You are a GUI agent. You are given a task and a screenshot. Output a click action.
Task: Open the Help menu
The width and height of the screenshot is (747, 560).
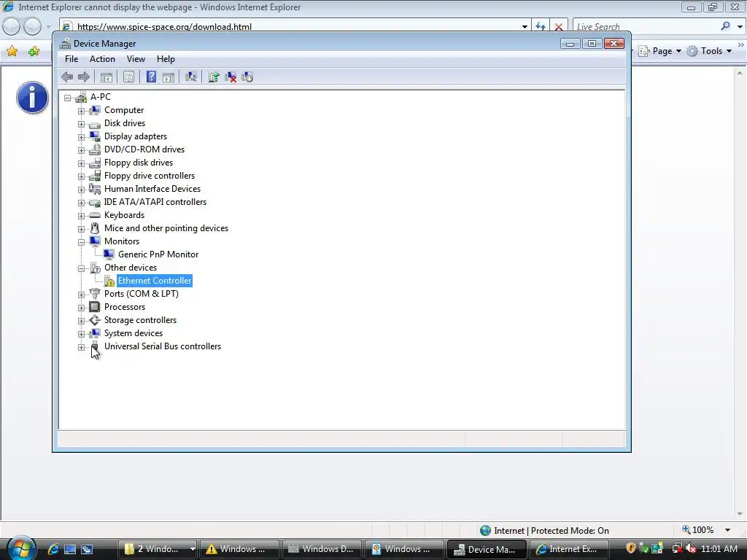pyautogui.click(x=166, y=59)
